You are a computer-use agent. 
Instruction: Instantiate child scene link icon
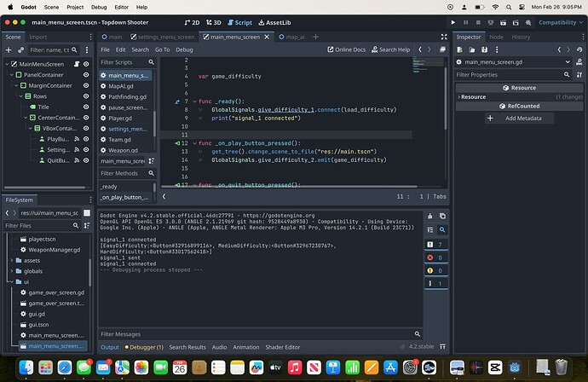(x=21, y=50)
